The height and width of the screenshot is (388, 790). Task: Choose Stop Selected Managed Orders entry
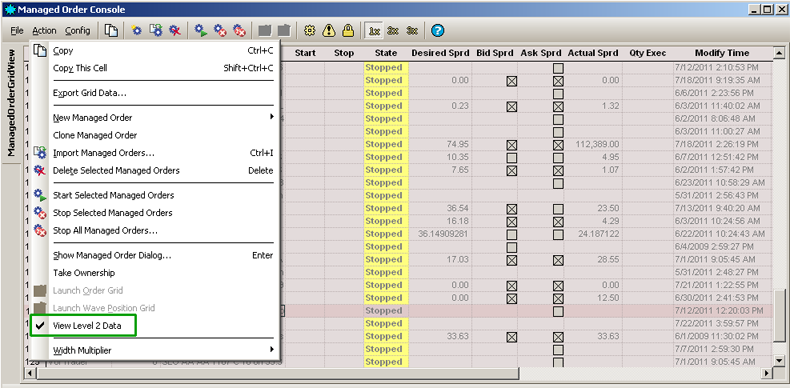pyautogui.click(x=154, y=213)
